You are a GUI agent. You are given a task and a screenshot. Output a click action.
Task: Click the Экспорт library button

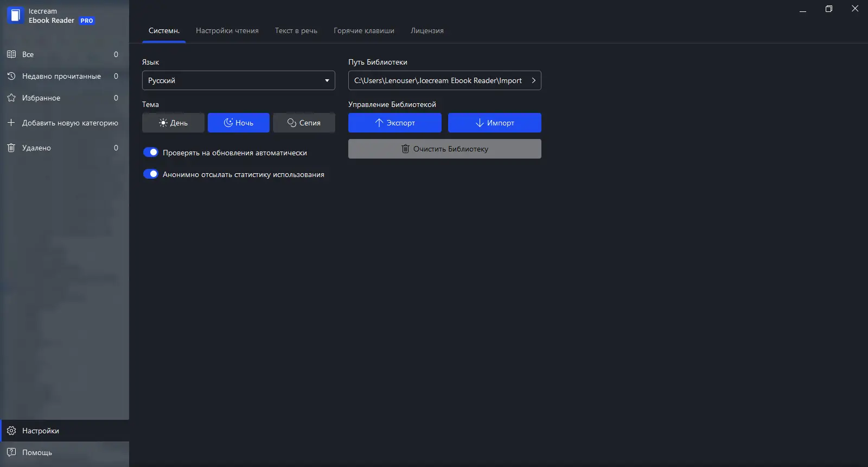coord(395,123)
